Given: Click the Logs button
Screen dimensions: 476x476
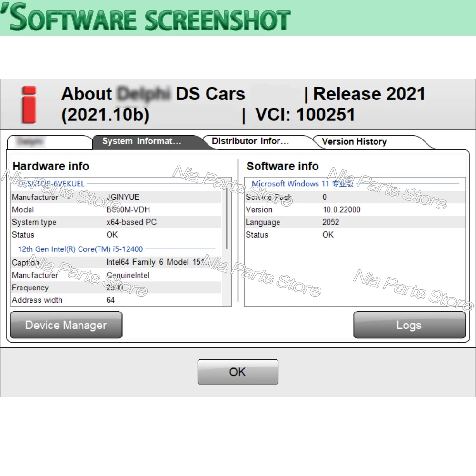Looking at the screenshot, I should tap(409, 325).
